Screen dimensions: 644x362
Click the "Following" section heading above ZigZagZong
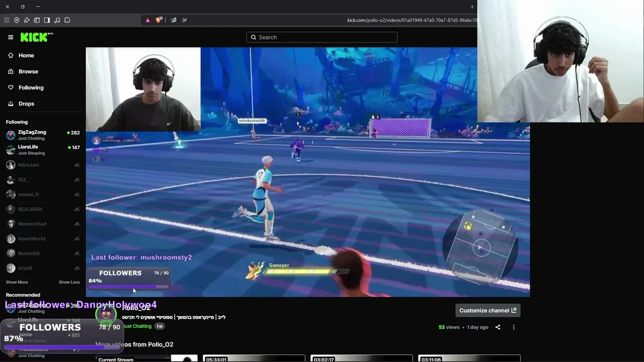point(17,122)
